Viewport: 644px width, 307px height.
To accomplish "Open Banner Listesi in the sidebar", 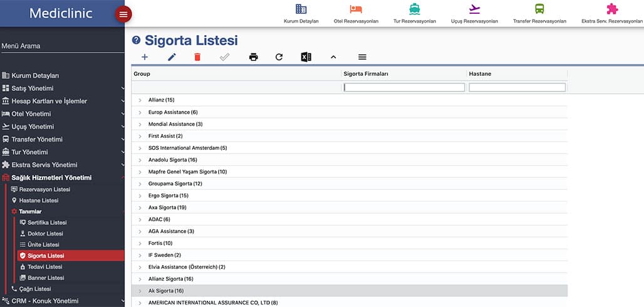I will pyautogui.click(x=46, y=278).
